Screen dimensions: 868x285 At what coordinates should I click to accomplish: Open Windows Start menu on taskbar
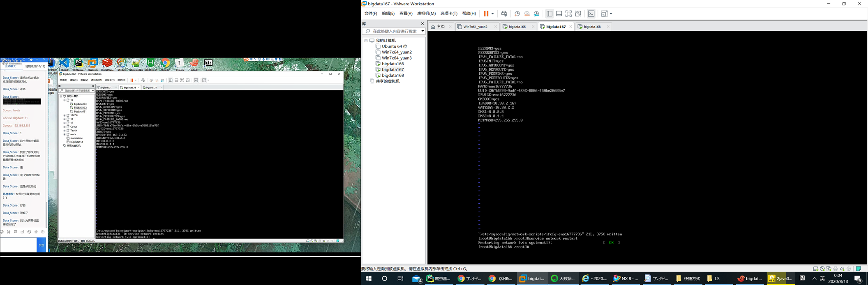(369, 278)
